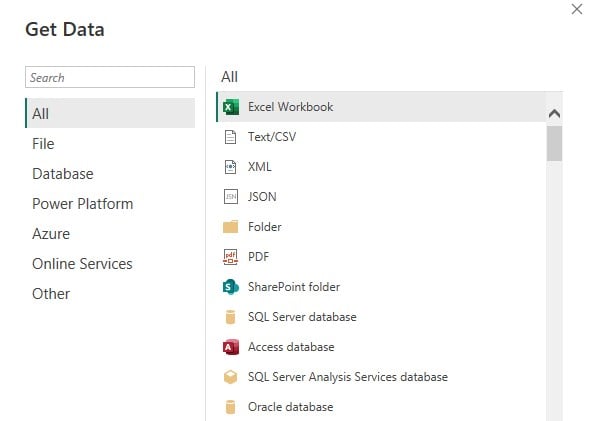Close the Get Data dialog
This screenshot has width=592, height=421.
(x=577, y=9)
